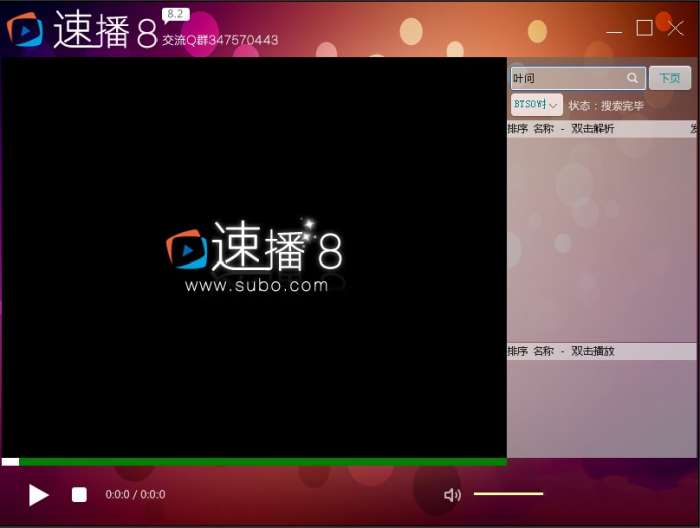Click www.subo.com link in video area
Screen dimensions: 700x528
257,286
